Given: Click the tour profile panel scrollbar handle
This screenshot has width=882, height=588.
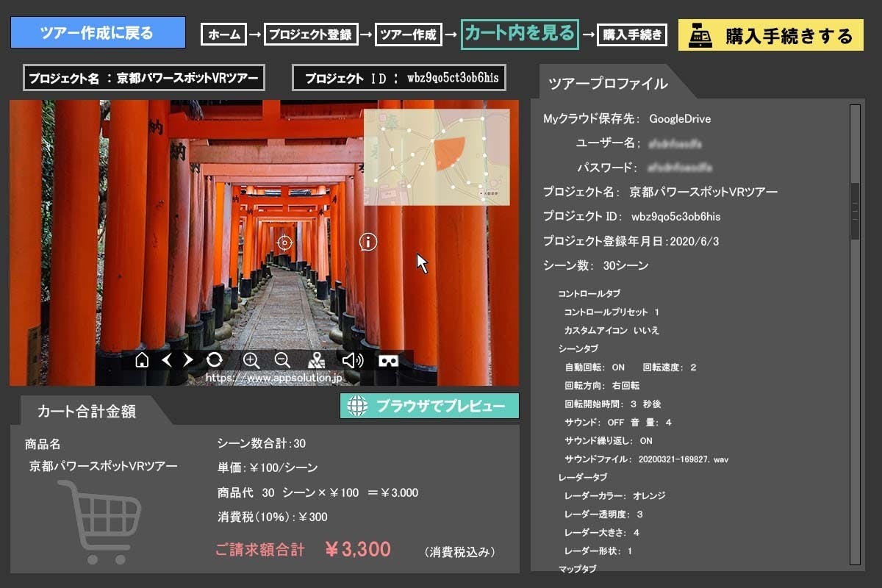Looking at the screenshot, I should click(x=855, y=212).
